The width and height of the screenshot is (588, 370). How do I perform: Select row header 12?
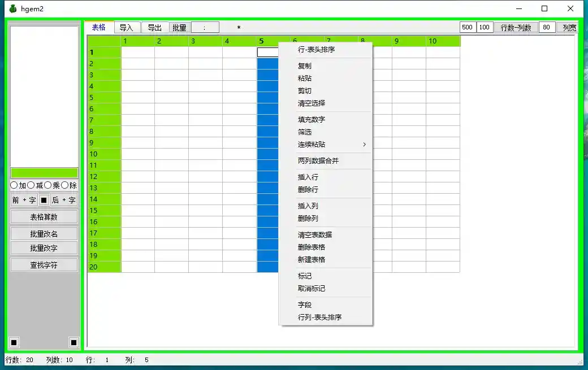104,177
